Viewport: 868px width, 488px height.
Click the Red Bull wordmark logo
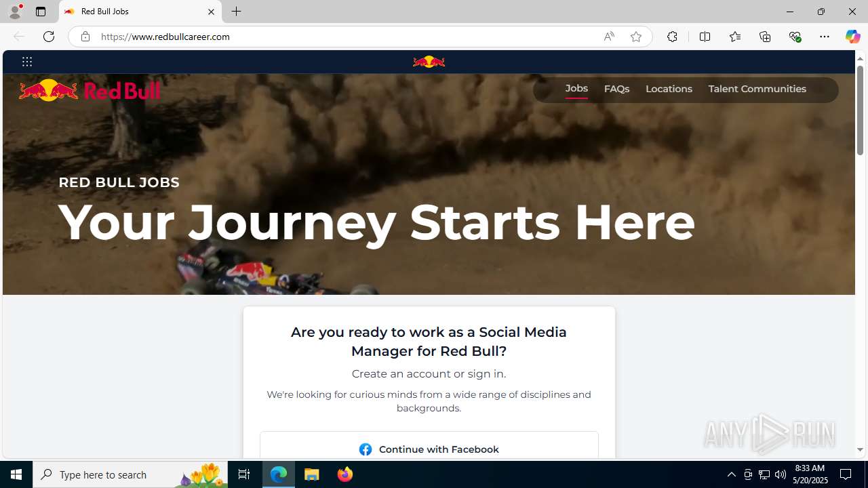(x=90, y=90)
